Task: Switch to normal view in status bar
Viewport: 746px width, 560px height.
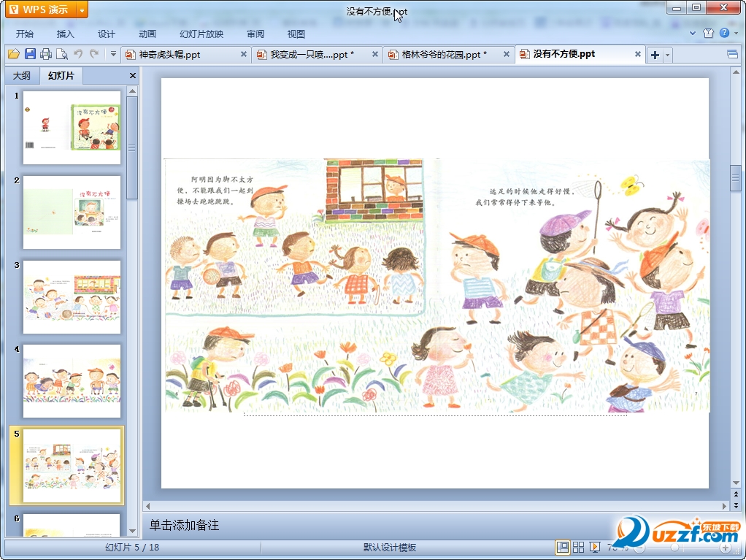Action: [562, 547]
